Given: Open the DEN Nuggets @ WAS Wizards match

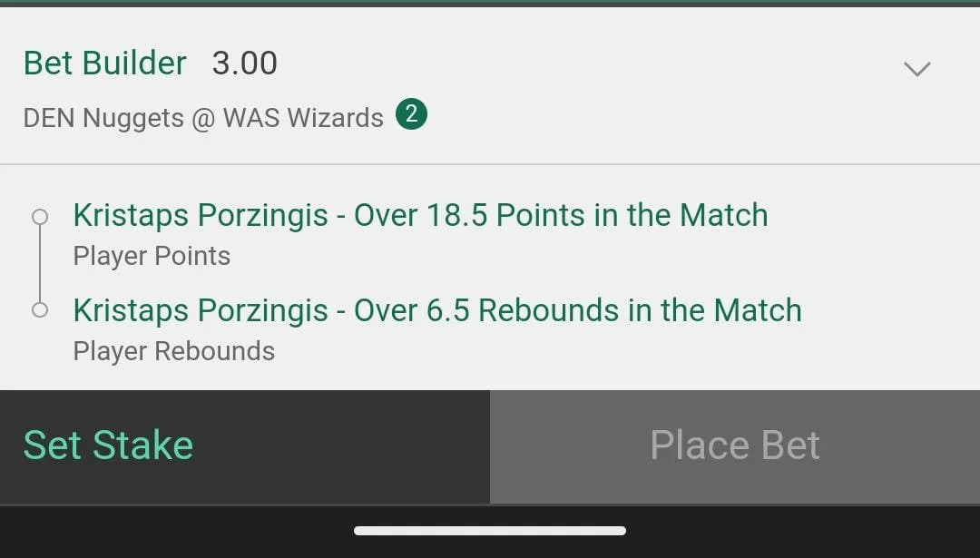Looking at the screenshot, I should click(203, 117).
